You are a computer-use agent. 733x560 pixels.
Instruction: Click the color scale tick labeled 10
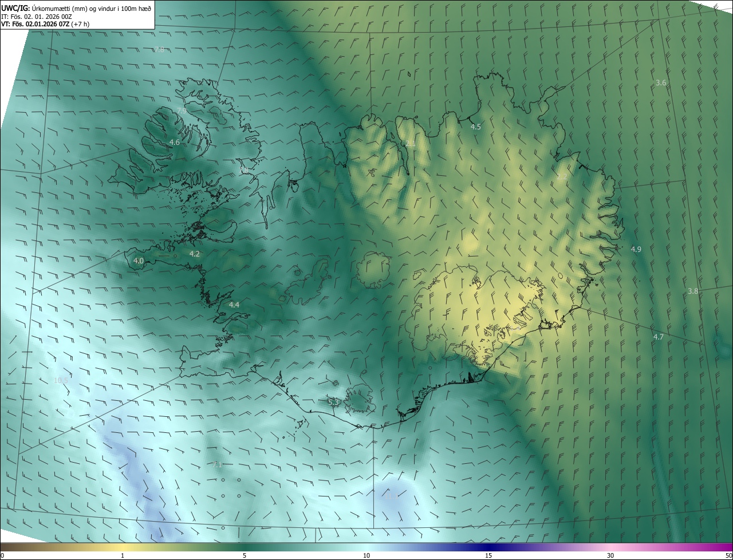click(x=366, y=555)
